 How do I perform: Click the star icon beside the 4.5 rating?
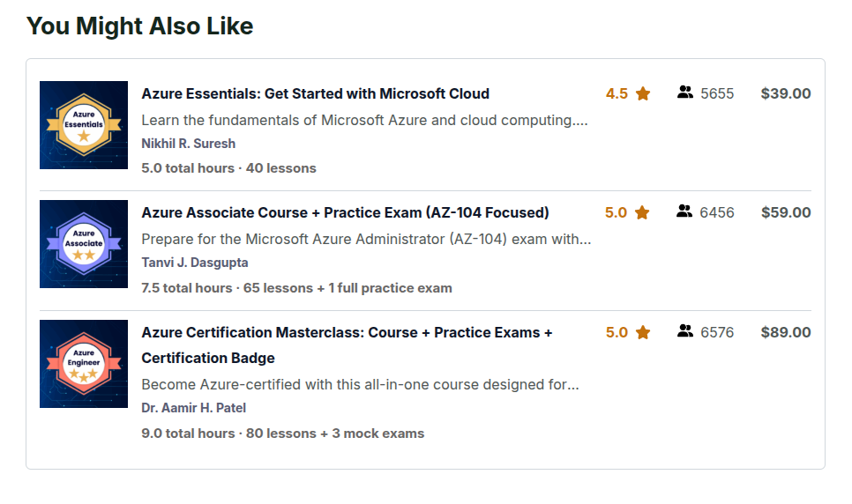click(x=643, y=93)
